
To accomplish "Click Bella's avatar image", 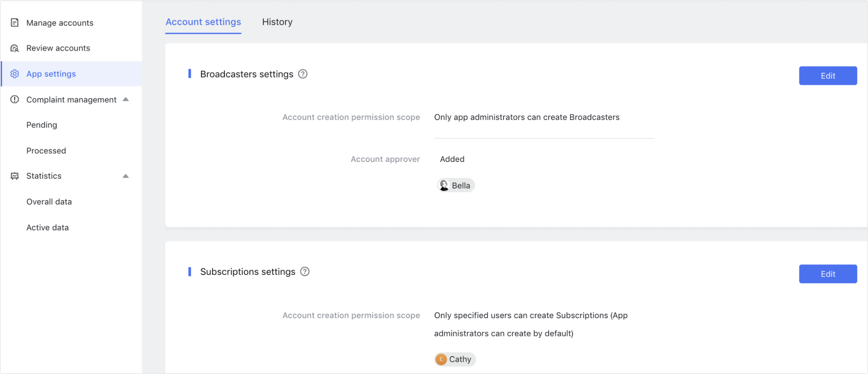I will pos(444,185).
